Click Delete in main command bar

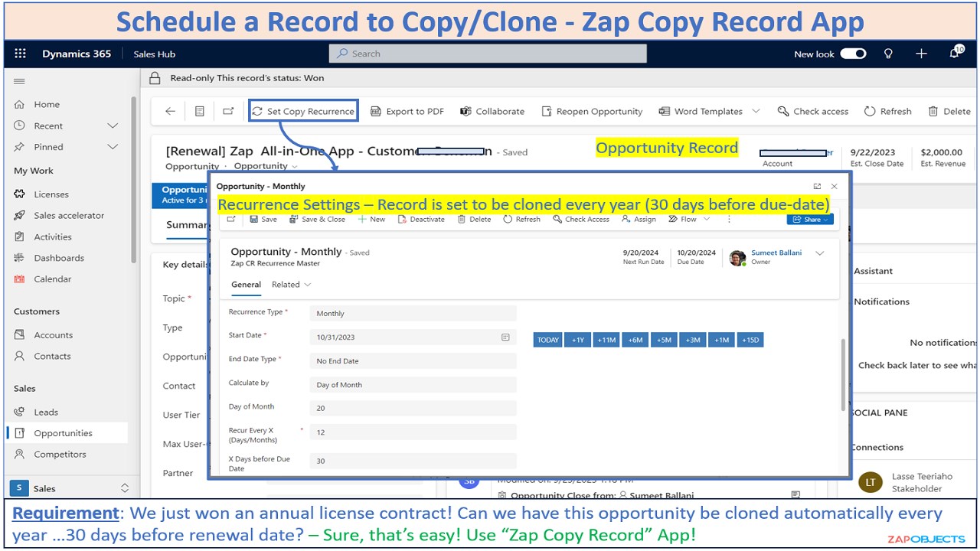point(949,111)
